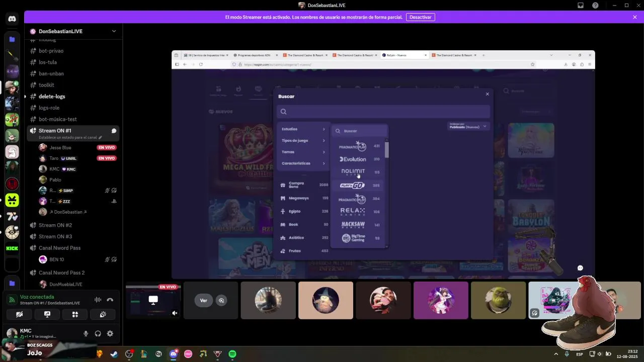The image size is (644, 362).
Task: Open Spotify from the taskbar
Action: (232, 354)
